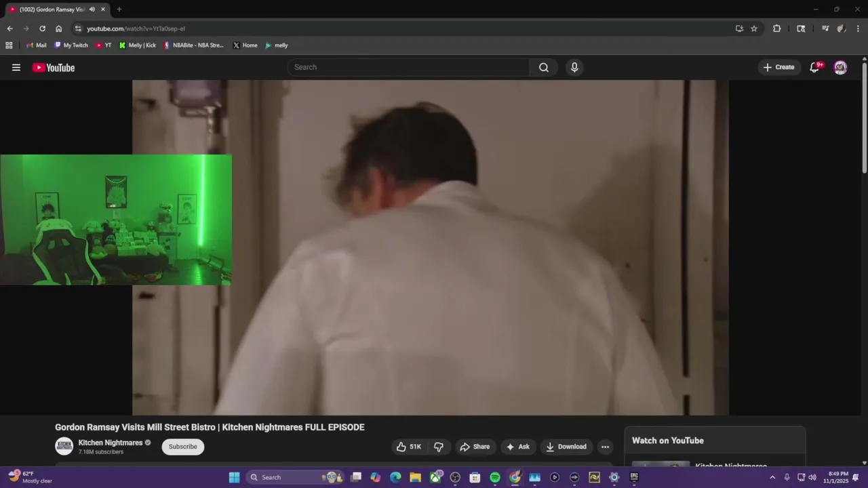Viewport: 868px width, 488px height.
Task: Click Watch on YouTube heading
Action: click(668, 441)
